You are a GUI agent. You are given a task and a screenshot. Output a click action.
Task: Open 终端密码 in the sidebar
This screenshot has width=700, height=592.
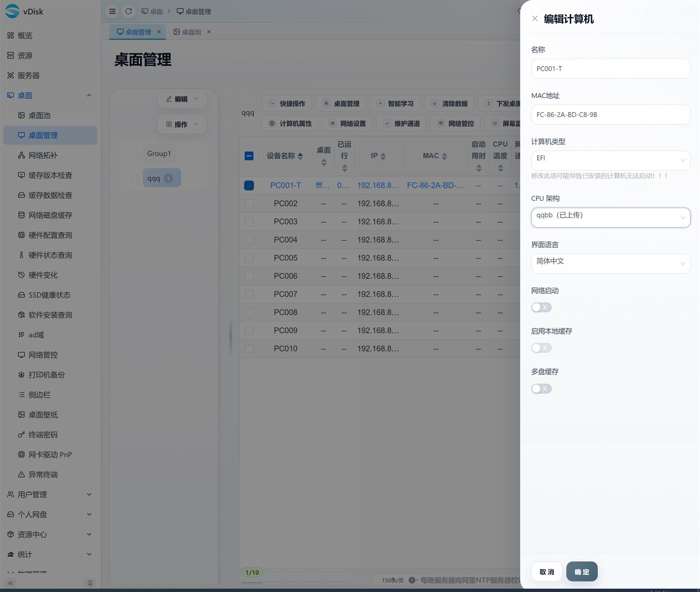(x=50, y=434)
